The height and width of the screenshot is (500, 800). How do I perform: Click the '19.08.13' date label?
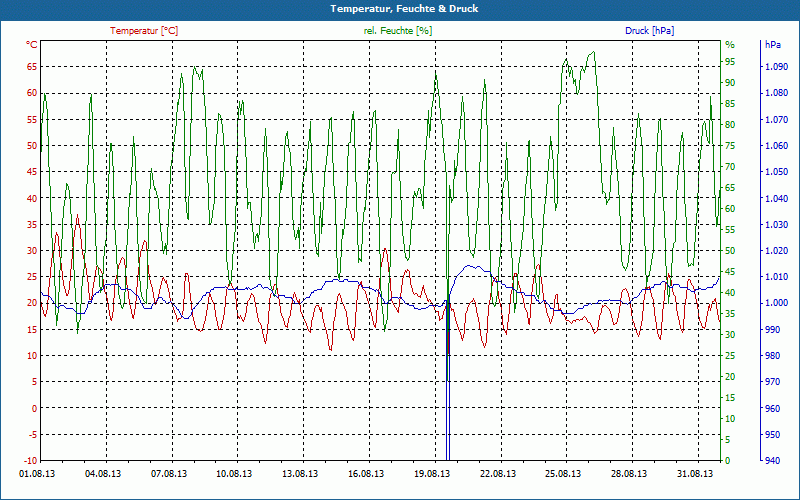tap(432, 473)
